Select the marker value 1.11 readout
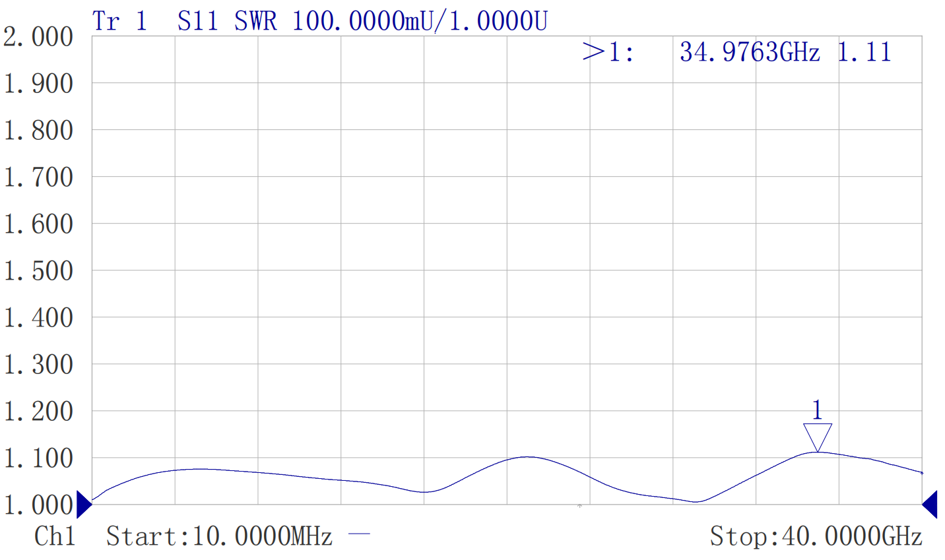 [864, 52]
